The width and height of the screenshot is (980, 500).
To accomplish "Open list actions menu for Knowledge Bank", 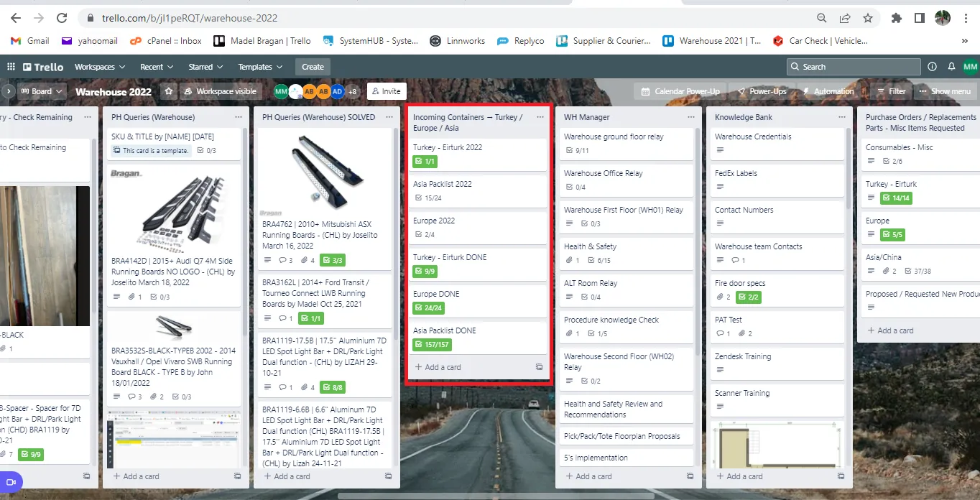I will click(x=841, y=117).
